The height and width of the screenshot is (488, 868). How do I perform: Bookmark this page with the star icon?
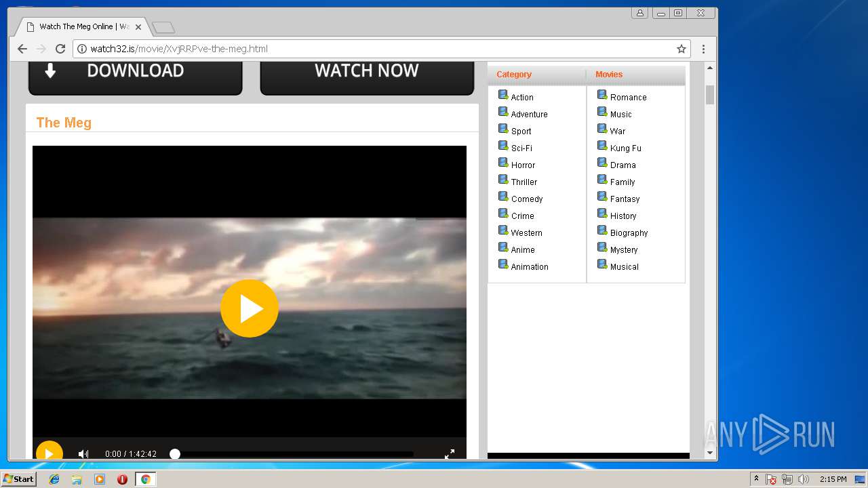pyautogui.click(x=682, y=49)
